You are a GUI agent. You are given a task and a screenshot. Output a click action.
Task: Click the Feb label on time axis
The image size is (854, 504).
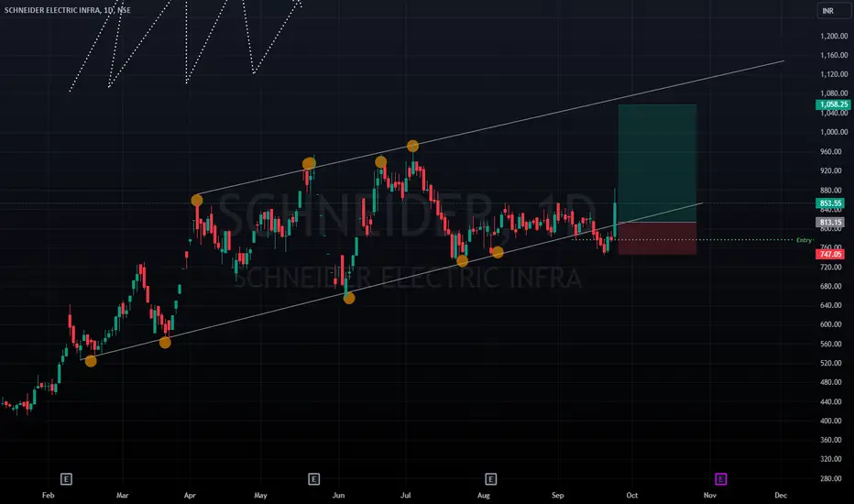click(48, 495)
